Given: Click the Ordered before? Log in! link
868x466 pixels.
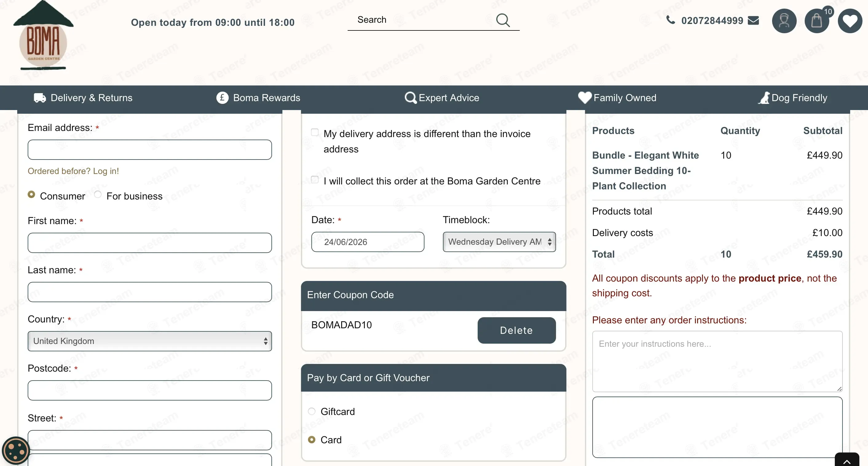Looking at the screenshot, I should click(x=73, y=171).
